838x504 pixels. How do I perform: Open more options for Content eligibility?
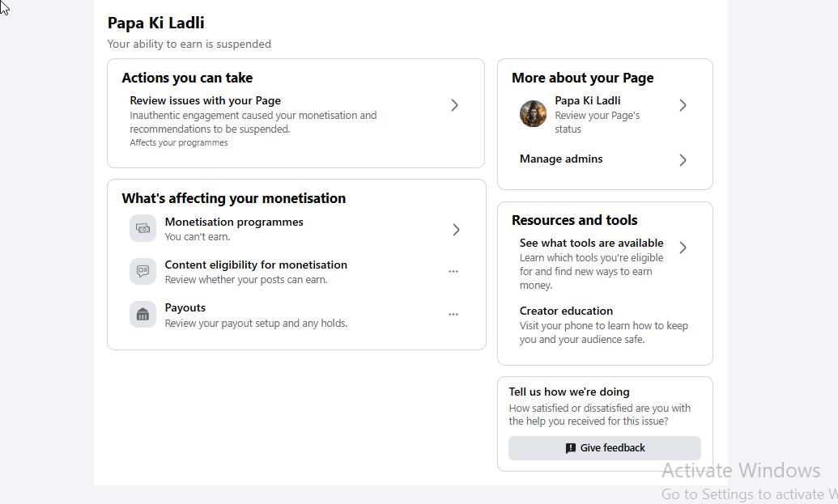453,271
